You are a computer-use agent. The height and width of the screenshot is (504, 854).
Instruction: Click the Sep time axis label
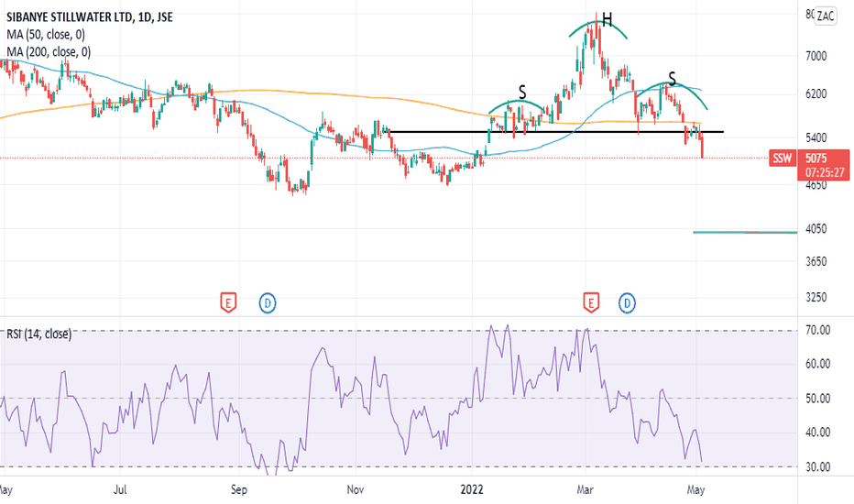click(238, 490)
